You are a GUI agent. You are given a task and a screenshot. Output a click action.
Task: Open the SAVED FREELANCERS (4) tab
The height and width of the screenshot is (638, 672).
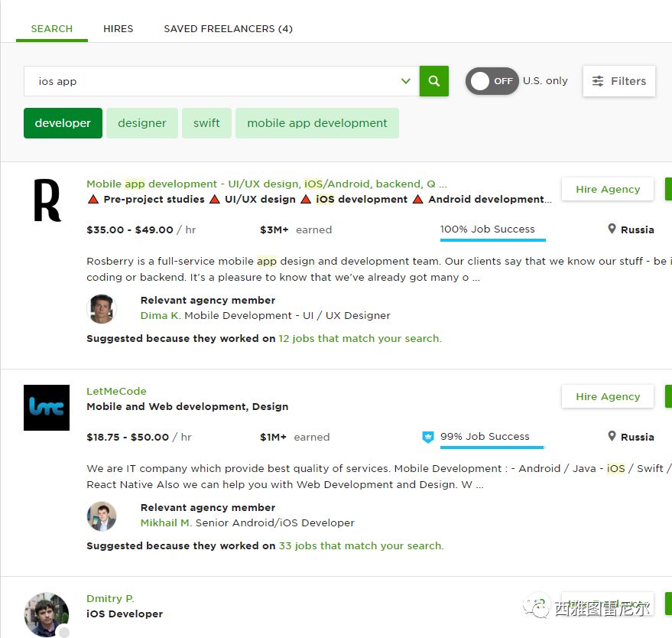229,29
